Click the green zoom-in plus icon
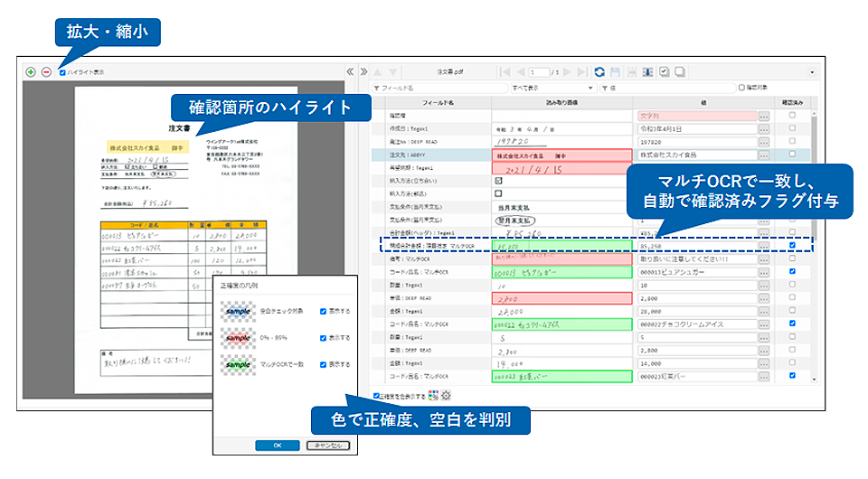 click(31, 71)
